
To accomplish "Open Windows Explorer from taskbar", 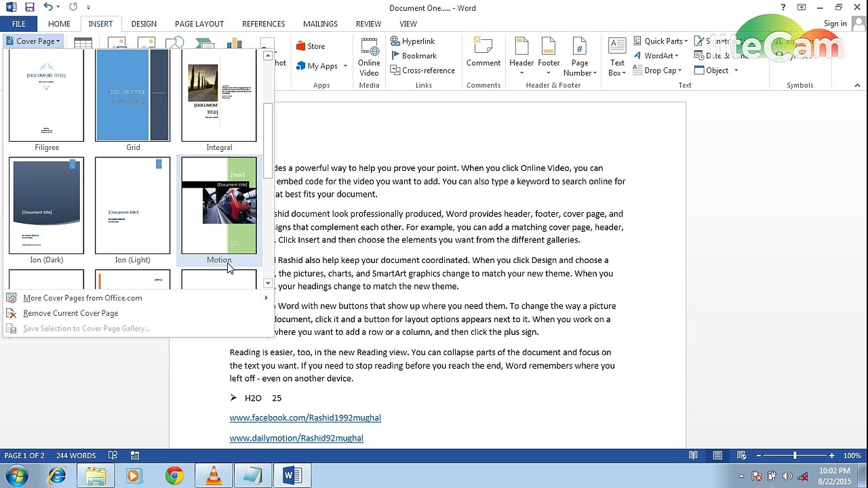I will pos(96,475).
